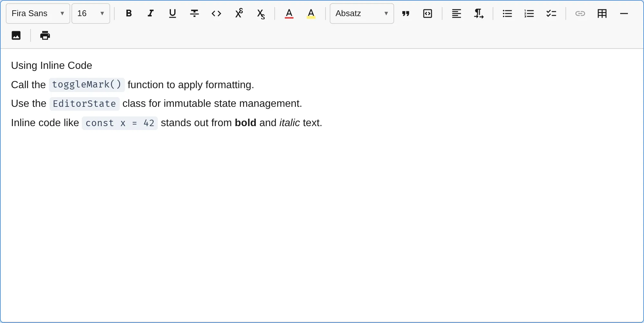Insert a table
644x323 pixels.
[x=602, y=14]
